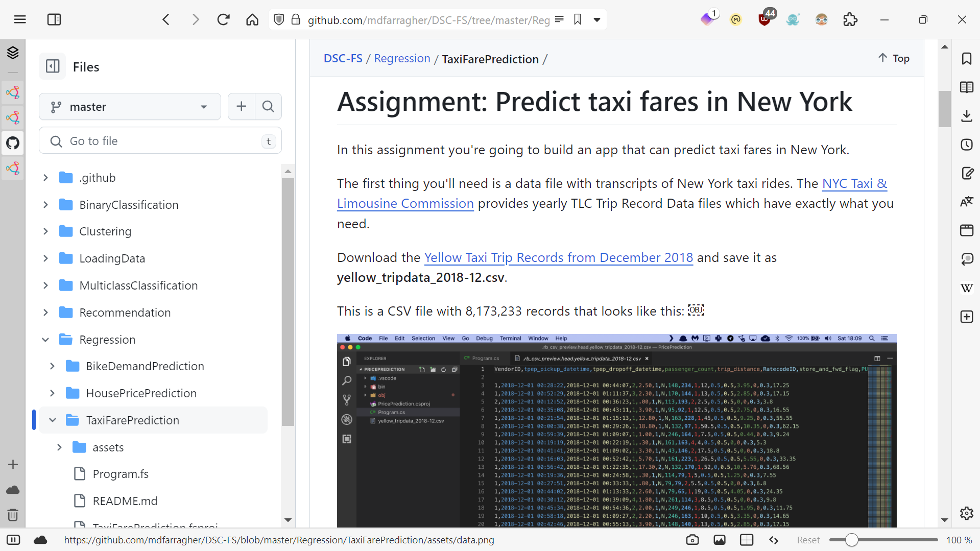Screen dimensions: 980x551
Task: Collapse the Regression folder
Action: point(45,340)
